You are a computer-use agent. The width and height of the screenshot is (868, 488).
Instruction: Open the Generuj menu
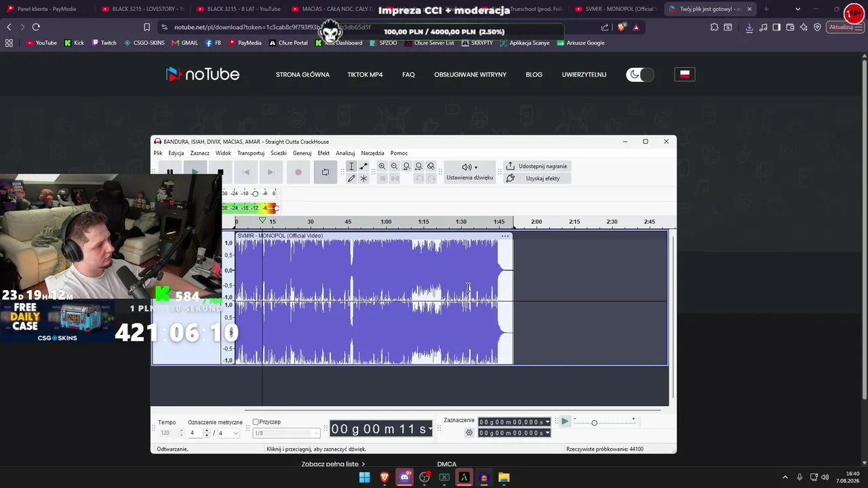[302, 153]
